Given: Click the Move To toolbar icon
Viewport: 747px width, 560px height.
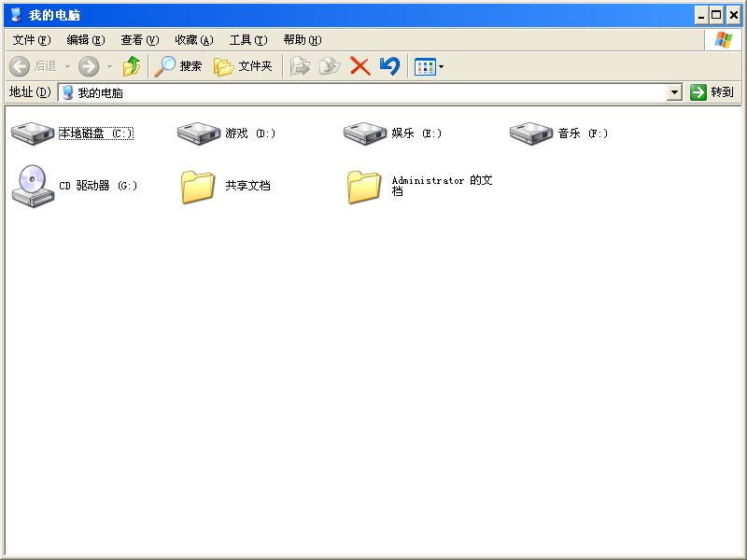Looking at the screenshot, I should click(x=300, y=66).
